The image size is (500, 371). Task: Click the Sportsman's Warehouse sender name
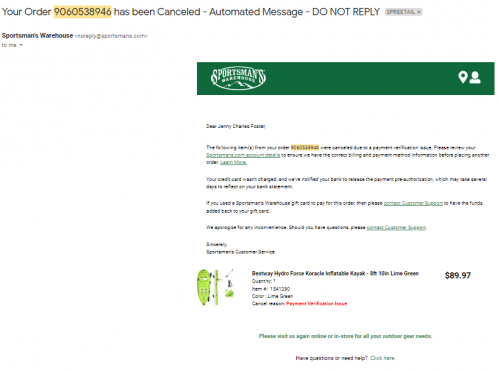coord(37,36)
